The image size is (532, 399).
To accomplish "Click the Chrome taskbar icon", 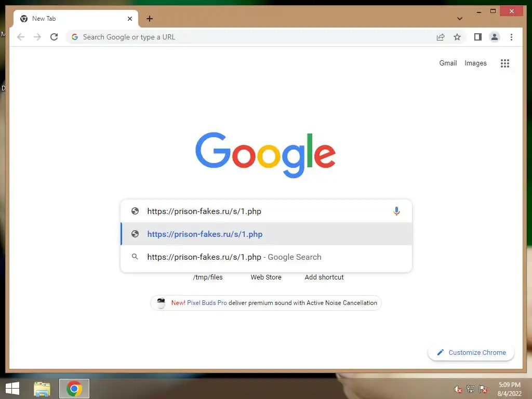I will tap(74, 389).
